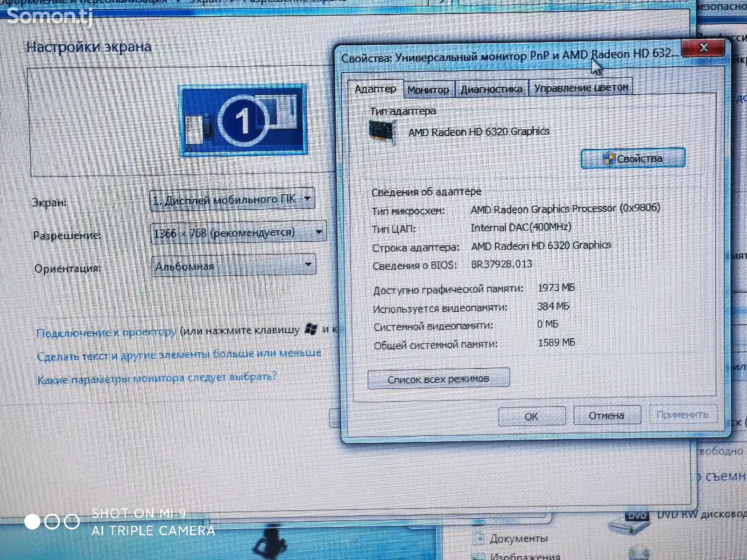Select the Адаптер tab
Screen dimensions: 747x560
375,89
